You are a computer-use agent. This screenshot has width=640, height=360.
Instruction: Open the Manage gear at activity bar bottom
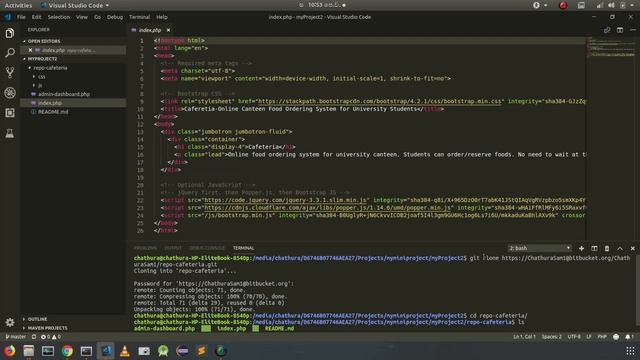[10, 322]
